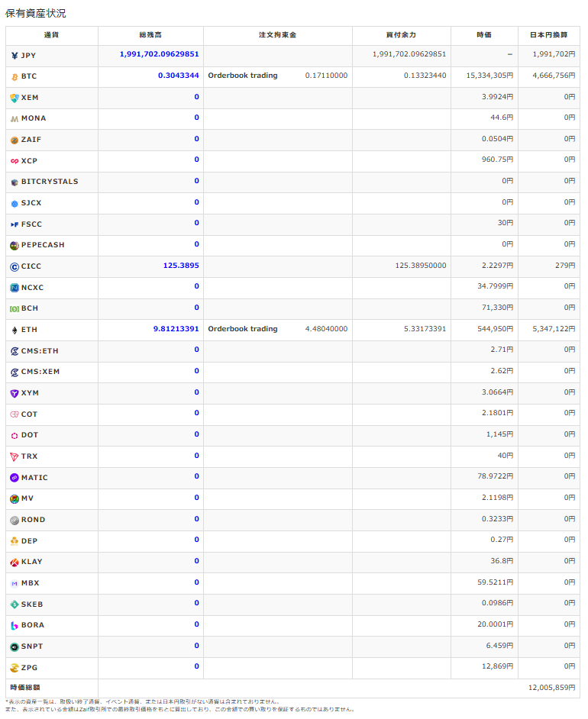Open JPY balance 1,991,702.09629851 link
Viewport: 588px width, 719px height.
pos(159,54)
